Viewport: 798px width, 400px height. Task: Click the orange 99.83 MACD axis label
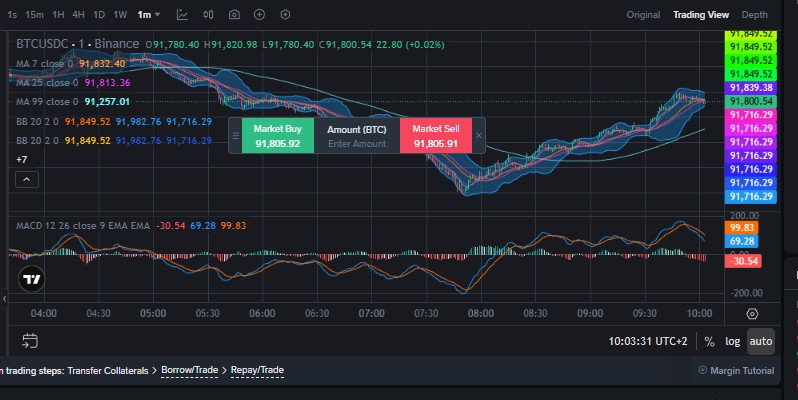coord(742,227)
